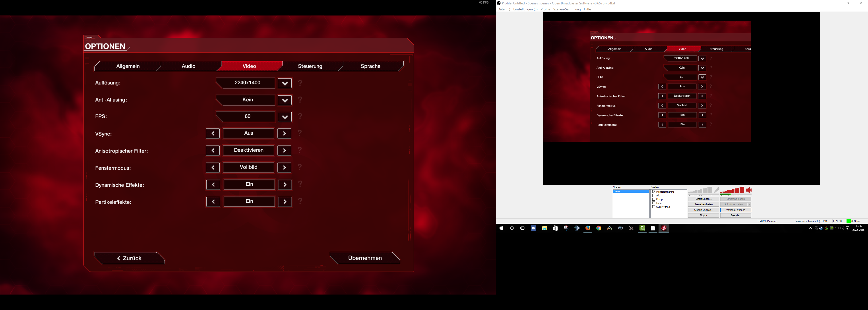Adjust the red desktop volume slider
Image resolution: width=868 pixels, height=310 pixels.
click(732, 191)
